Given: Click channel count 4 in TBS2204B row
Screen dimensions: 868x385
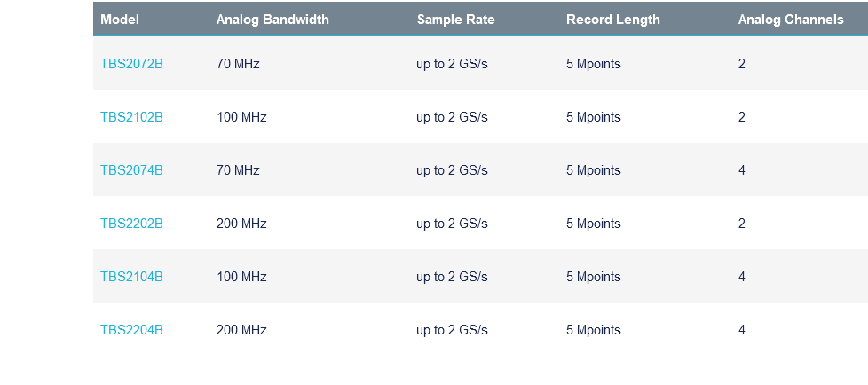Looking at the screenshot, I should click(x=742, y=330).
